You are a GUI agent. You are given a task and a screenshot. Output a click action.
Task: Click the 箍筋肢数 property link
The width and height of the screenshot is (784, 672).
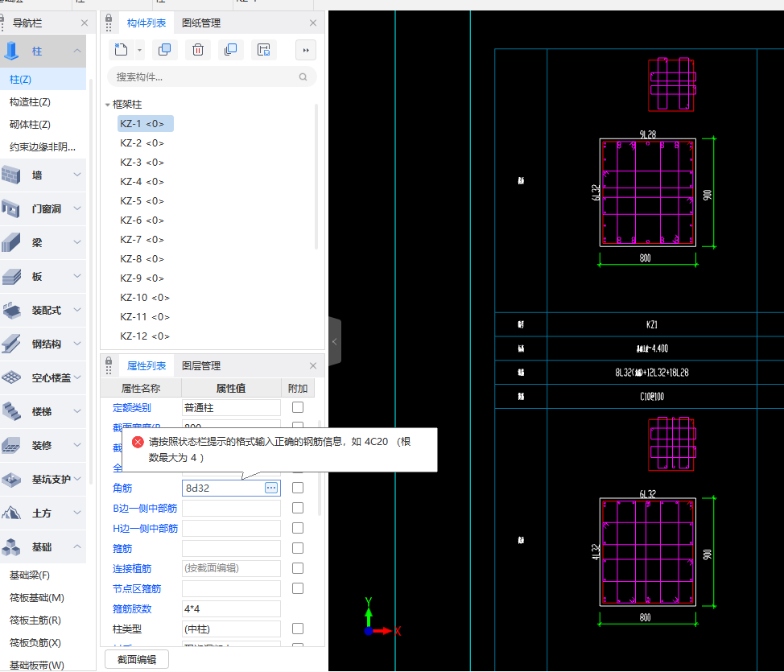tap(132, 608)
